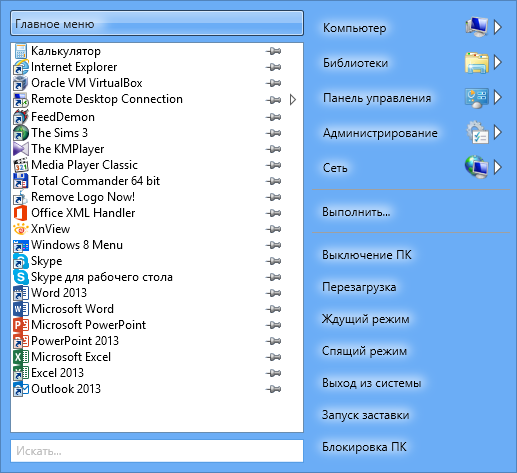Launch the Microsoft PowerPoint icon
Viewport: 517px width, 473px height.
pos(21,325)
